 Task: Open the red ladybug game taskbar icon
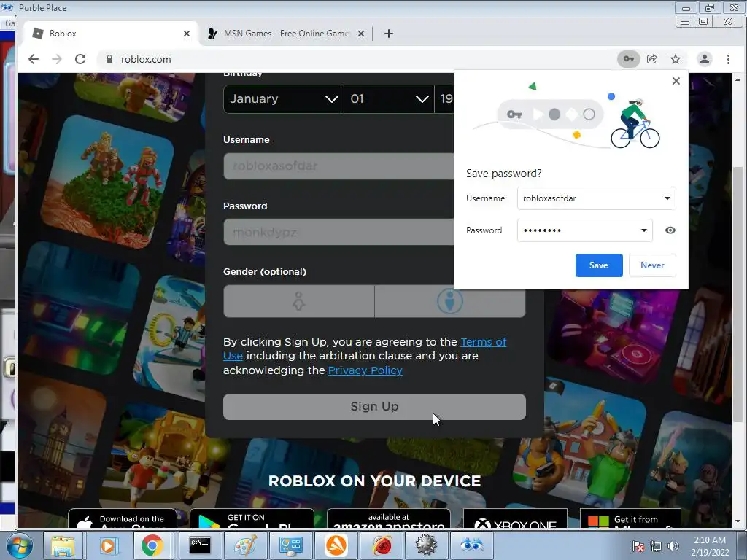pyautogui.click(x=382, y=545)
